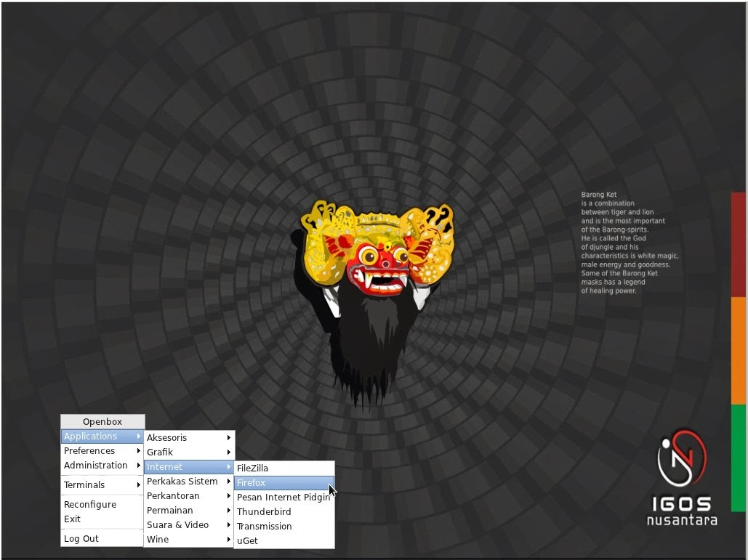Expand the Aksesoris submenu
This screenshot has width=748, height=560.
(167, 437)
